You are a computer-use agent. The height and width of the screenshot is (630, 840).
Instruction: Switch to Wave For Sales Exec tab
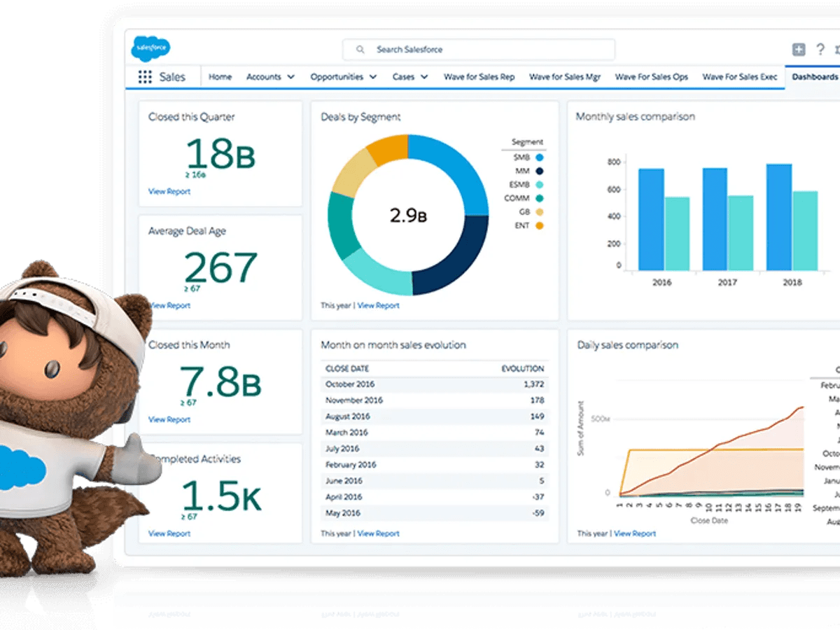739,77
